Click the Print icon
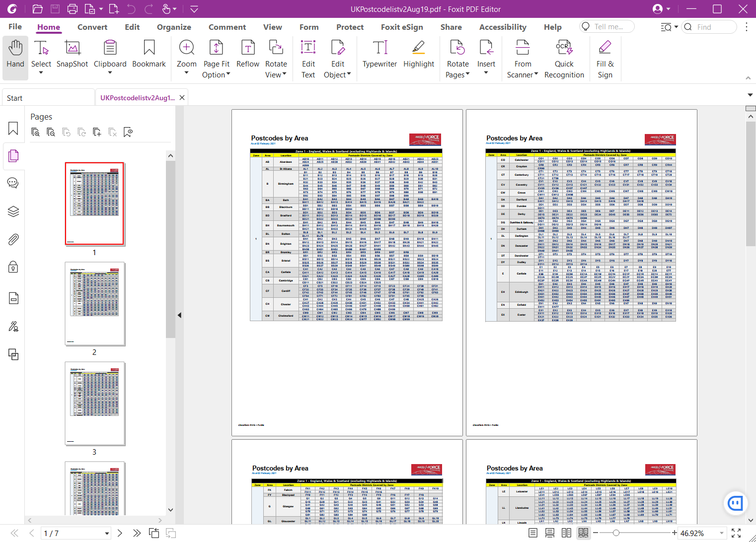 [73, 9]
